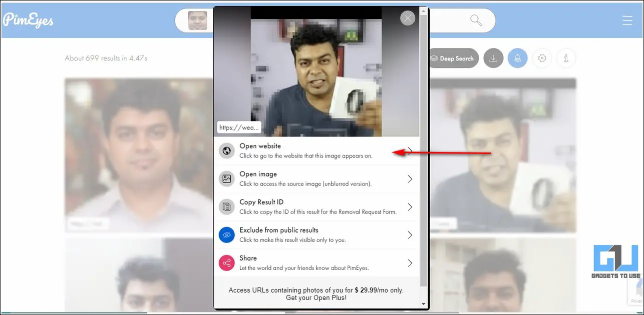Screen dimensions: 644x315
Task: Click popup scrollbar down arrow
Action: pos(424,303)
